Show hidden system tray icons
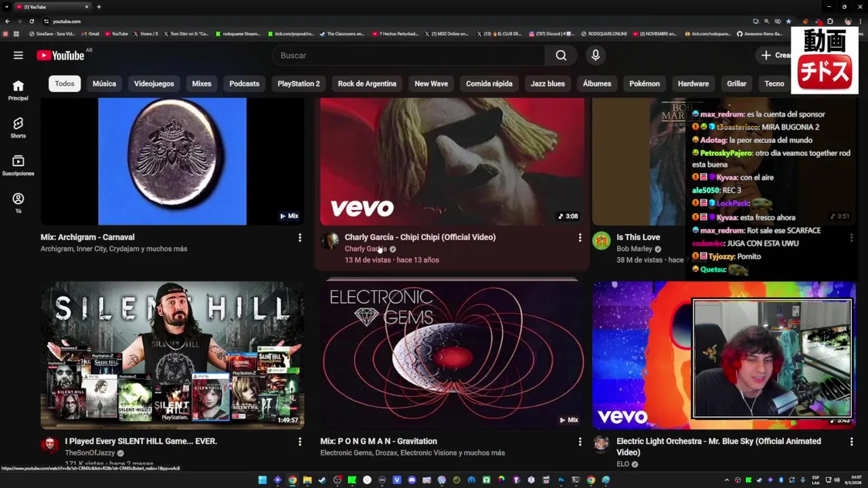Viewport: 868px width, 488px height. click(x=726, y=480)
